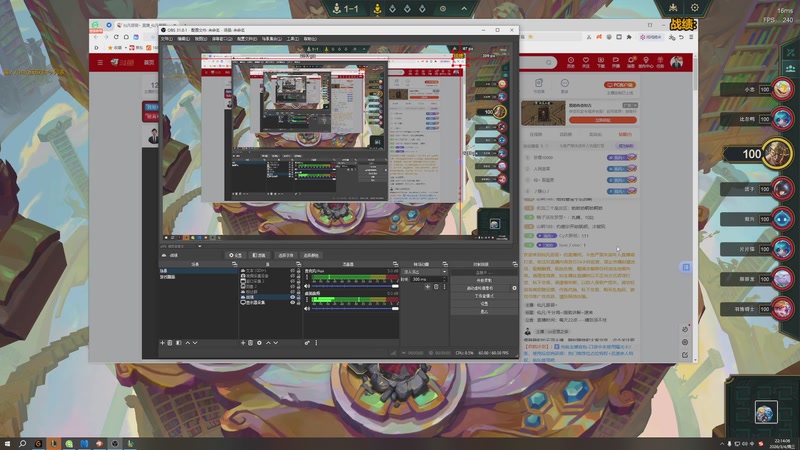Image resolution: width=800 pixels, height=450 pixels.
Task: Click 首页 link on red site header
Action: (x=149, y=62)
